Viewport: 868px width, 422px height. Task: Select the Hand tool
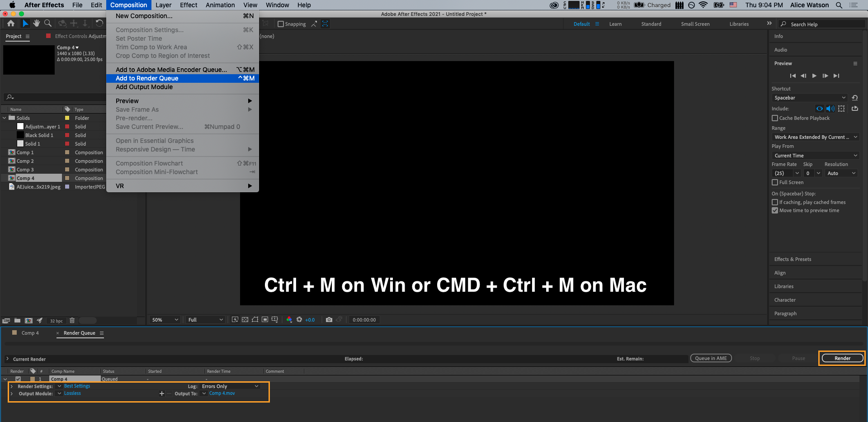[37, 24]
